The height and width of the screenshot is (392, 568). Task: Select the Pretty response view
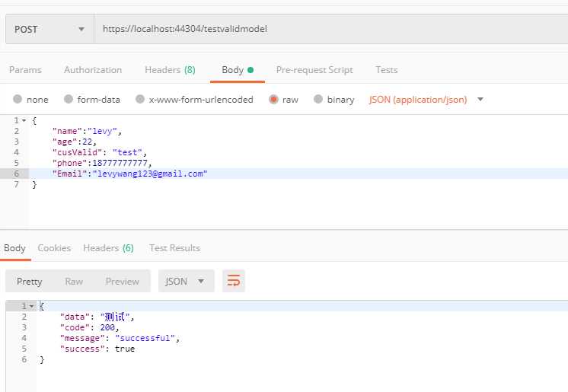tap(30, 282)
